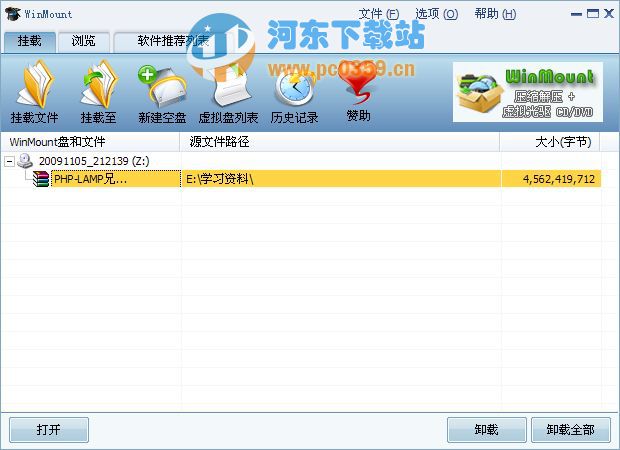Switch to the 软件推荐列表 tab
This screenshot has width=620, height=450.
pyautogui.click(x=173, y=41)
